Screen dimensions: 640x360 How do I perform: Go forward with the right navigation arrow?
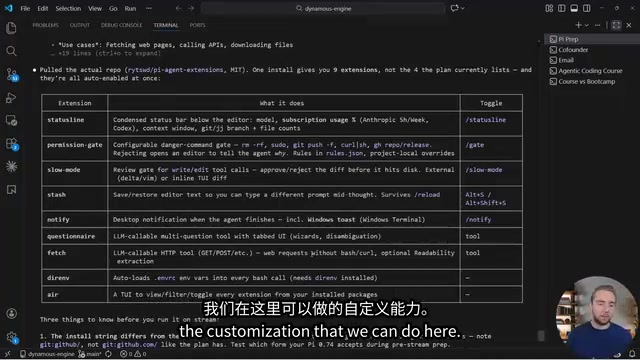pos(191,8)
